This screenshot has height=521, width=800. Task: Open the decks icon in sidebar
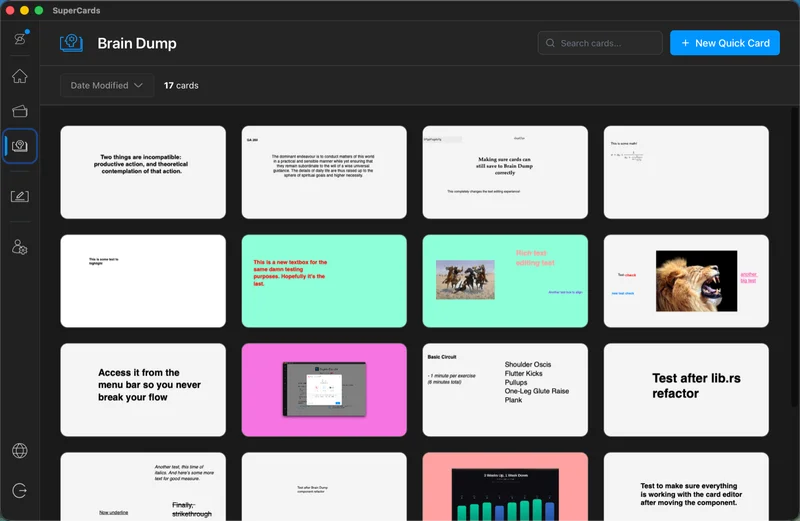click(19, 111)
